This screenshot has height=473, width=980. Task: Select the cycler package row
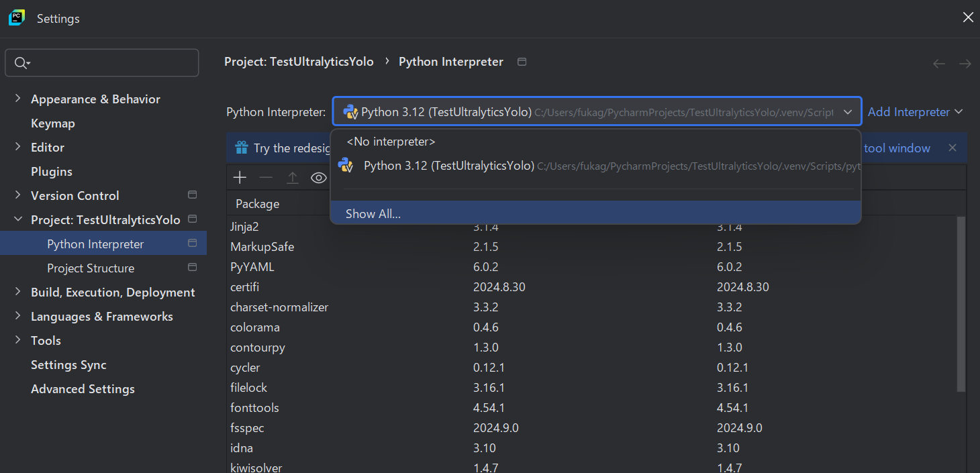pyautogui.click(x=592, y=368)
